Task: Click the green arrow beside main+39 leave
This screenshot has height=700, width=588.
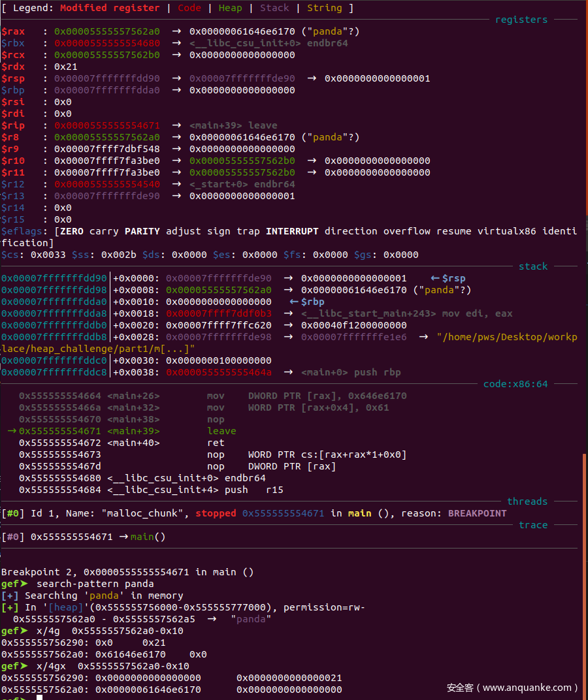Action: coord(12,431)
